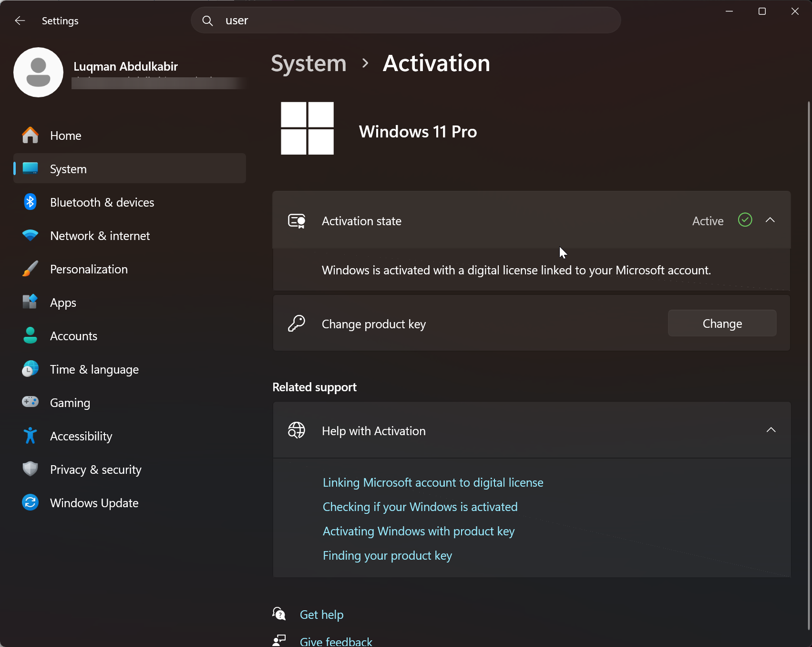The width and height of the screenshot is (812, 647).
Task: Maximize the Settings window
Action: click(x=762, y=11)
